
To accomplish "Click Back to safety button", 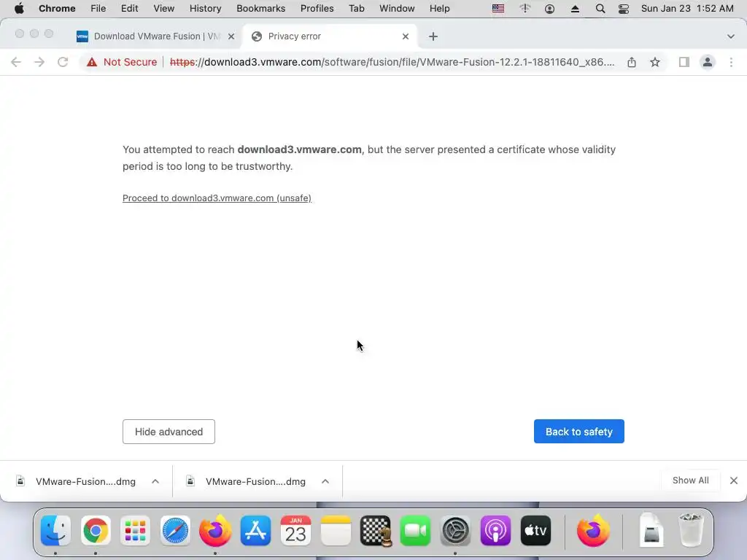I will (578, 432).
